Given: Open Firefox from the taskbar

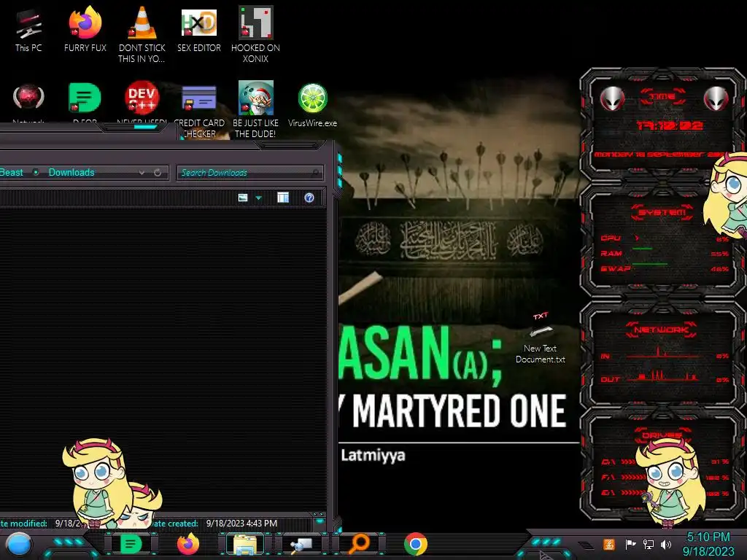Looking at the screenshot, I should tap(187, 544).
